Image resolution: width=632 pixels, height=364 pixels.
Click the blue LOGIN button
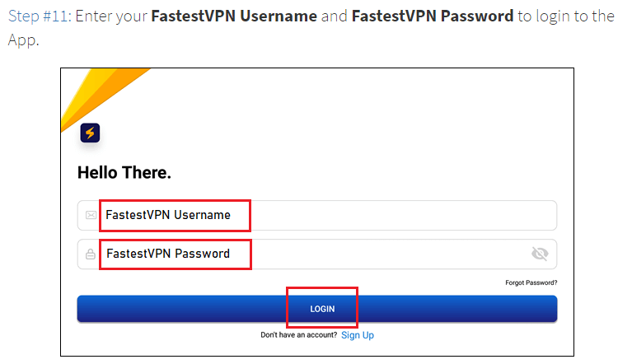[x=317, y=309]
